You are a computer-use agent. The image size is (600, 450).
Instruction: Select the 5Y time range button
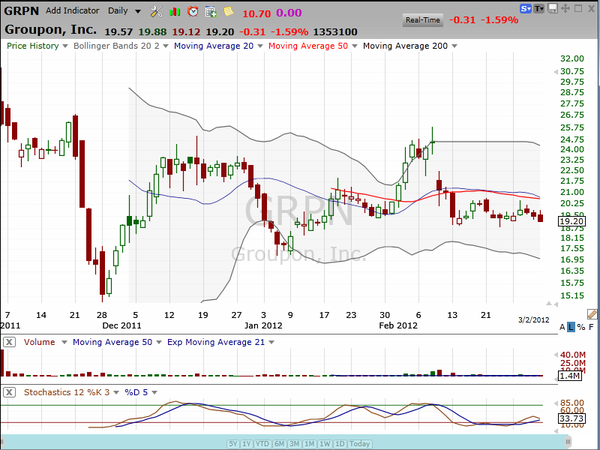pos(233,444)
